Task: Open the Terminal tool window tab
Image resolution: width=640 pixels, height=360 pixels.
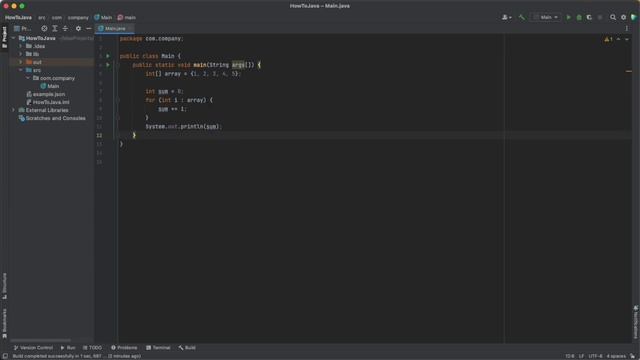Action: [x=158, y=348]
